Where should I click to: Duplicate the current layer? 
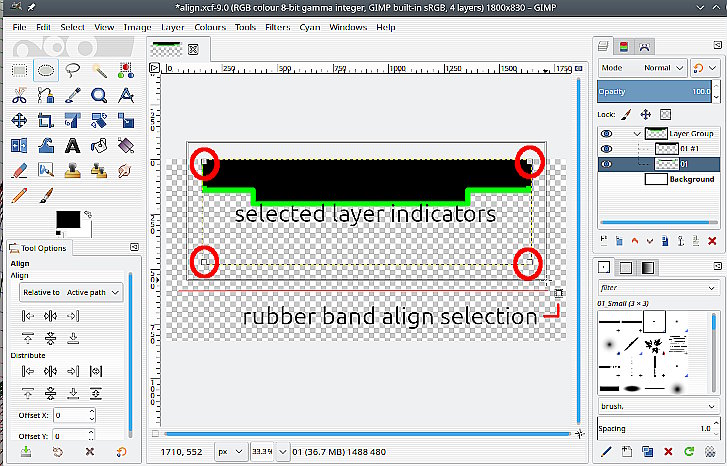coord(665,241)
